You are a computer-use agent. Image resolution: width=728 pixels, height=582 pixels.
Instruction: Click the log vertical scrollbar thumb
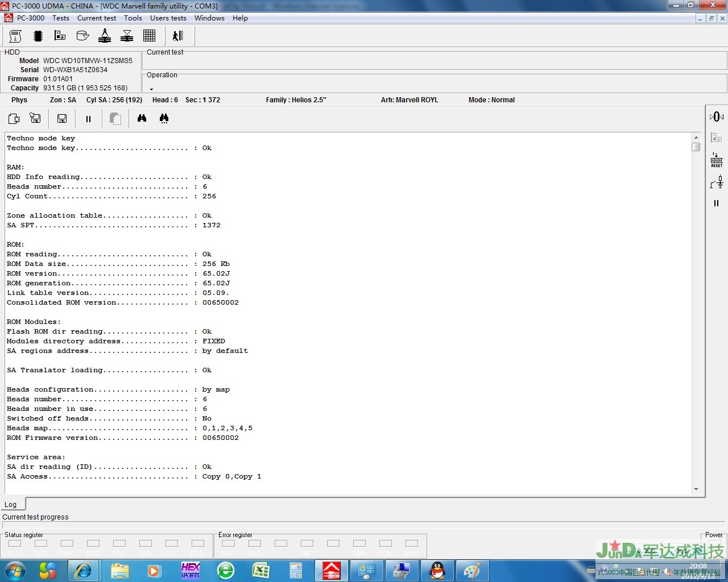point(696,147)
